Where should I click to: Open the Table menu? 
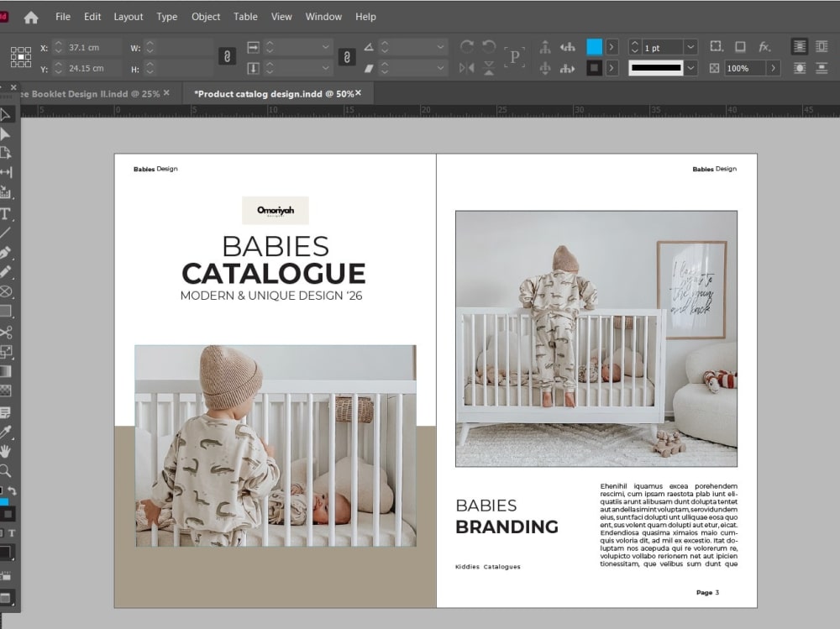pyautogui.click(x=245, y=17)
